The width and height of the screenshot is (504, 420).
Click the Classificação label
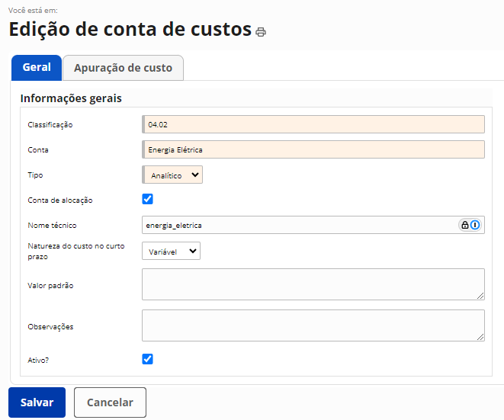pyautogui.click(x=50, y=125)
